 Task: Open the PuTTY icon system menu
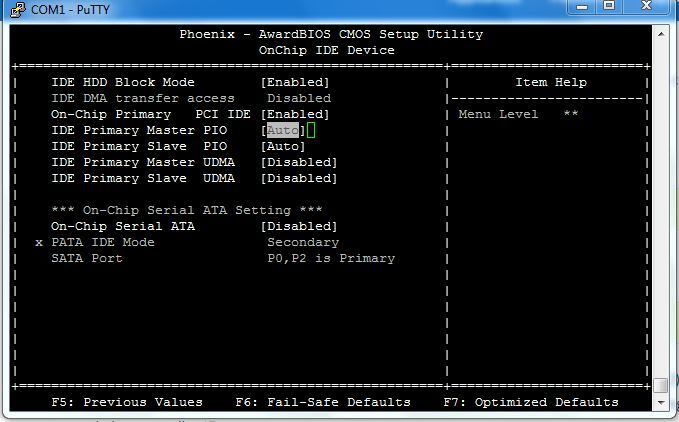[17, 10]
